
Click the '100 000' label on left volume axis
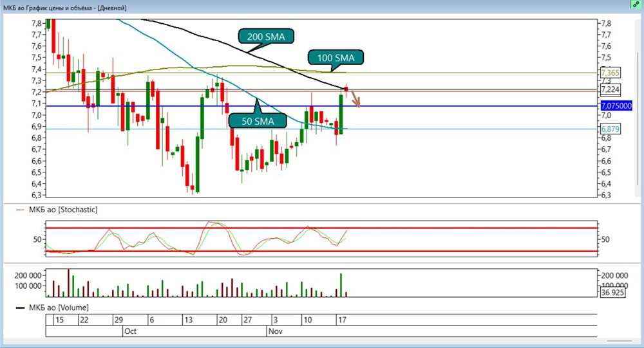pyautogui.click(x=28, y=286)
